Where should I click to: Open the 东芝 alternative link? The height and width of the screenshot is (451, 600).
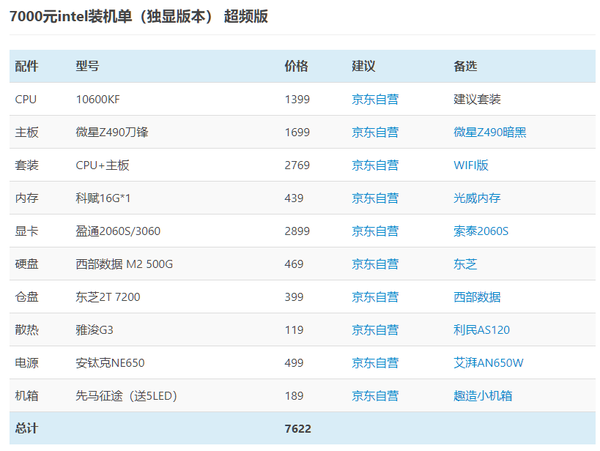pos(465,264)
